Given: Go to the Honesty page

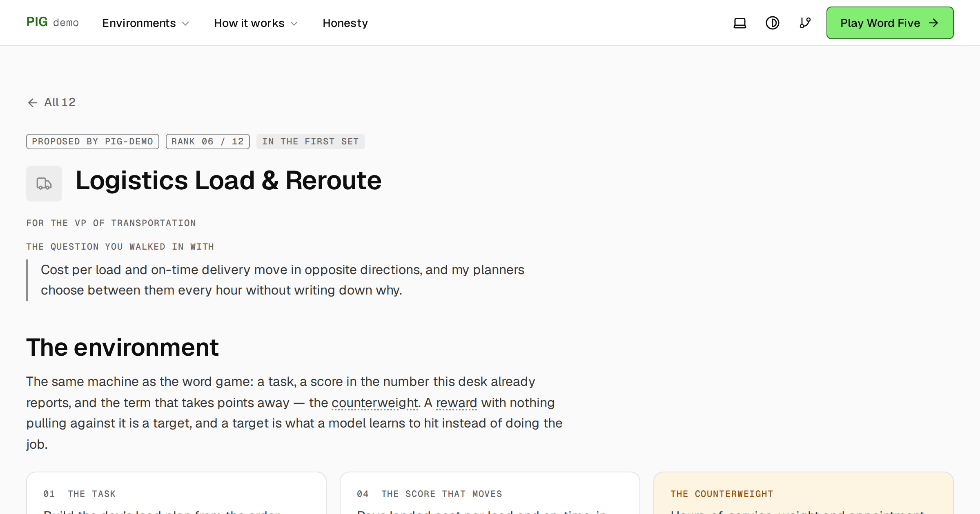Looking at the screenshot, I should (345, 23).
